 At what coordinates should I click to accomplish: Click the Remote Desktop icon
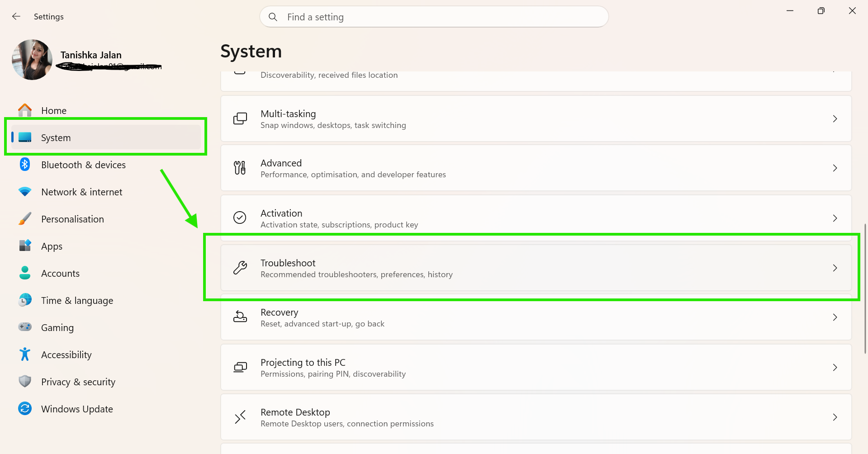coord(240,417)
